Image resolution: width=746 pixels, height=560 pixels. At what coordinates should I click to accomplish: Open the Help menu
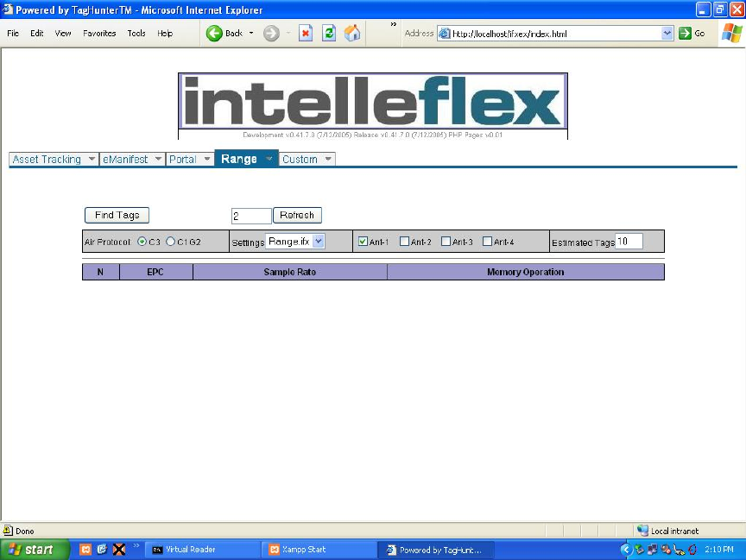[x=165, y=34]
